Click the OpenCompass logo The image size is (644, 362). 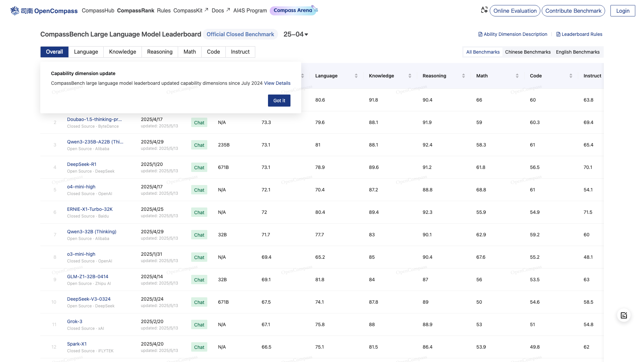click(x=44, y=11)
